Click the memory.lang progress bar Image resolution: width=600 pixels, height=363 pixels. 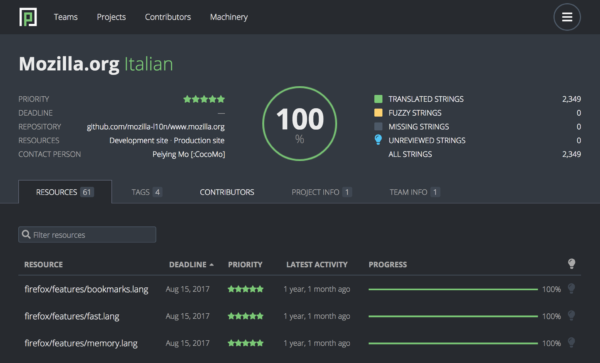453,343
